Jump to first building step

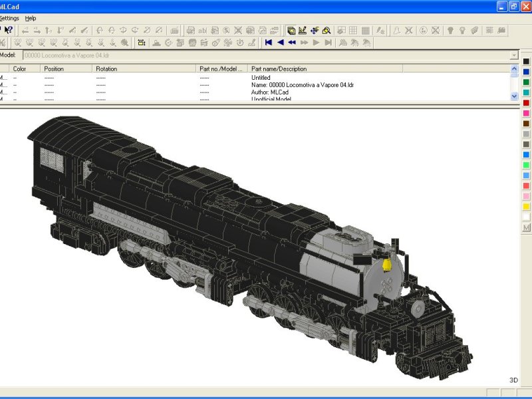point(269,43)
